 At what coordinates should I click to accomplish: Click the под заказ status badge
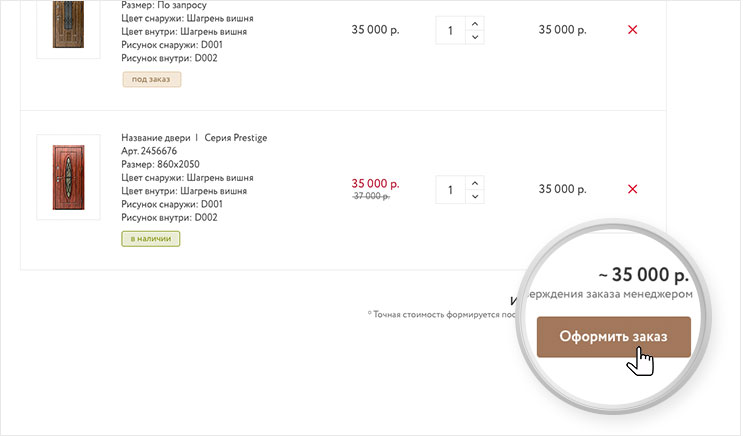(151, 79)
